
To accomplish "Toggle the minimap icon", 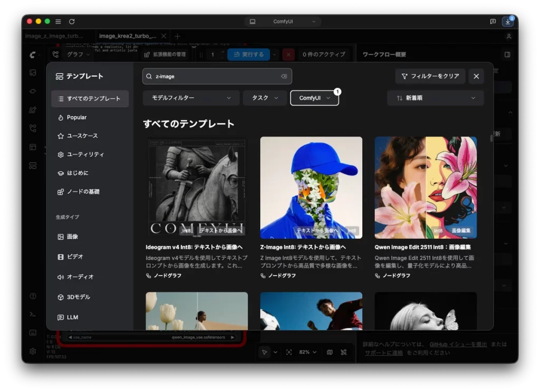I will click(330, 352).
